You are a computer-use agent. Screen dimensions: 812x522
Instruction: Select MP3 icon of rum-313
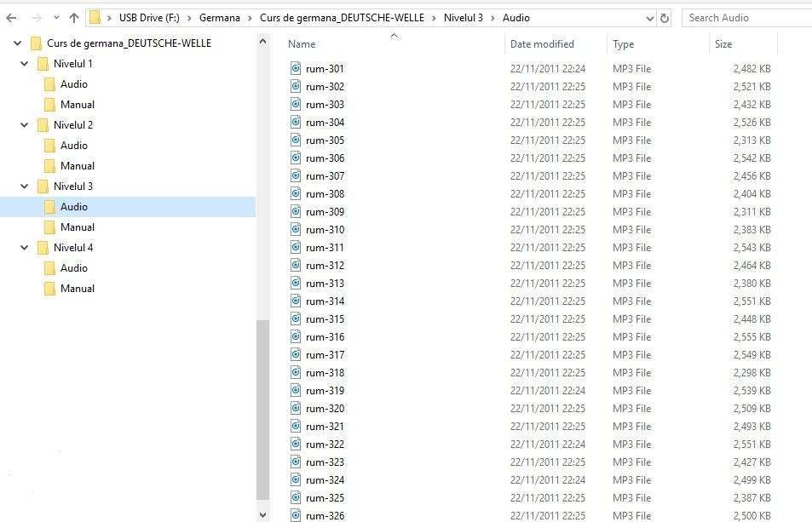[x=296, y=283]
